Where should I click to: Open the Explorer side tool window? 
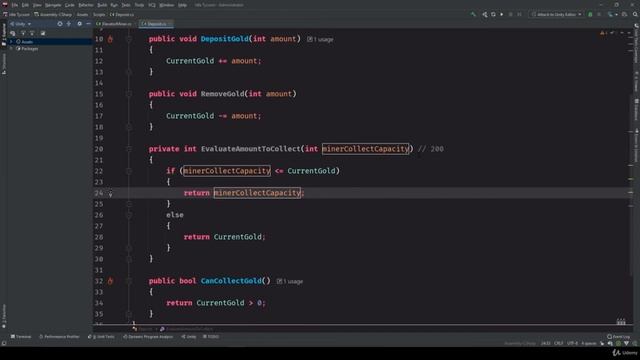[4, 35]
